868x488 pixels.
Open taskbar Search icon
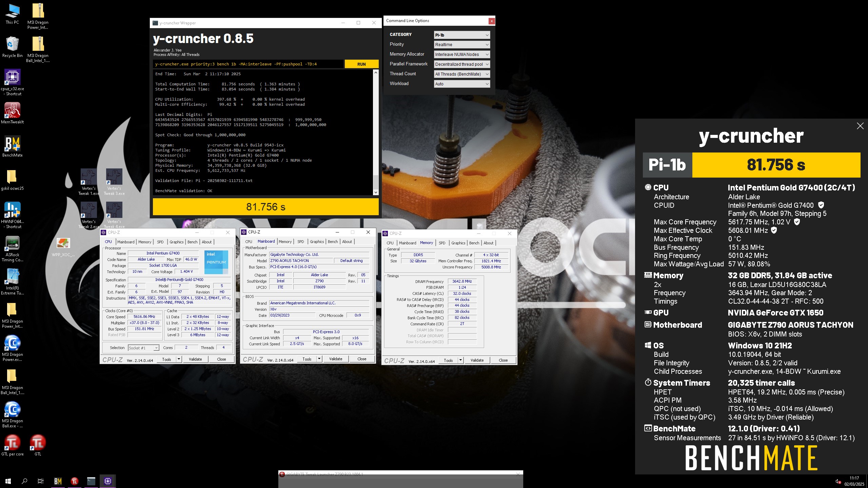pyautogui.click(x=24, y=481)
